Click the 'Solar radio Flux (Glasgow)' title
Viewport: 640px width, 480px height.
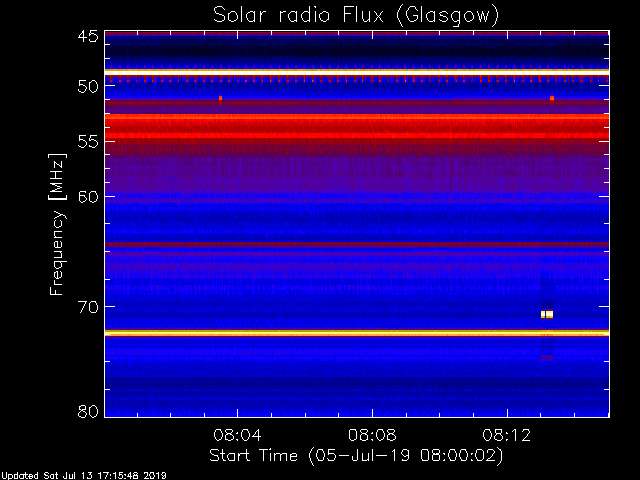tap(356, 16)
